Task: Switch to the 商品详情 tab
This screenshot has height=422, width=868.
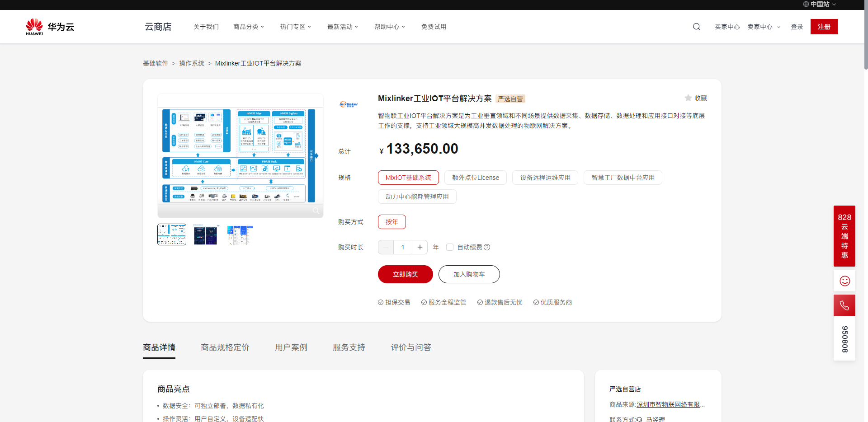Action: (159, 347)
